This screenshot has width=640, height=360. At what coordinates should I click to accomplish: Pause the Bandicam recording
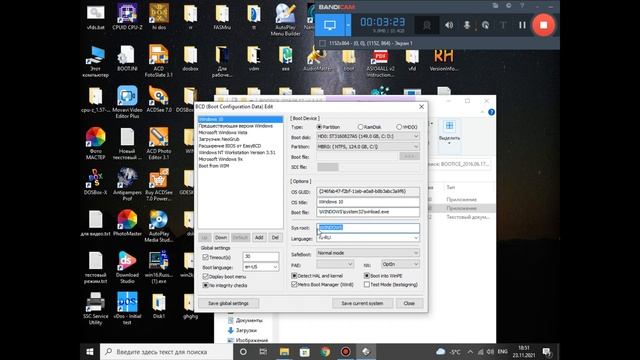pos(522,25)
